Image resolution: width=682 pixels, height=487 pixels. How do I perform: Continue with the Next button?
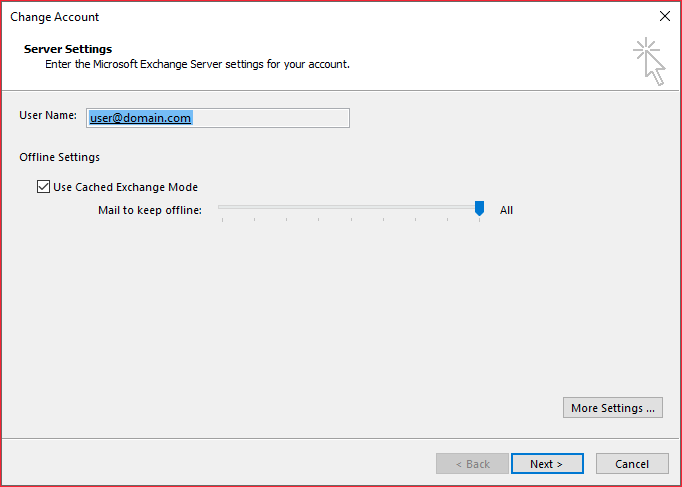pos(547,464)
